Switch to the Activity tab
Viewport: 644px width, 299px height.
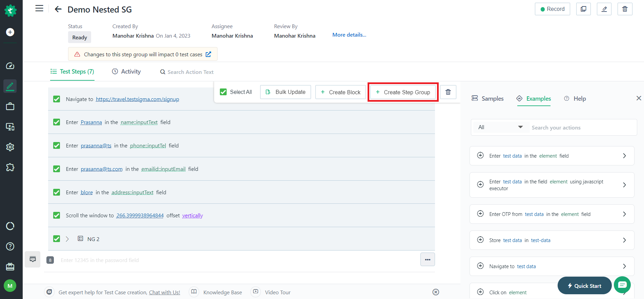coord(126,72)
